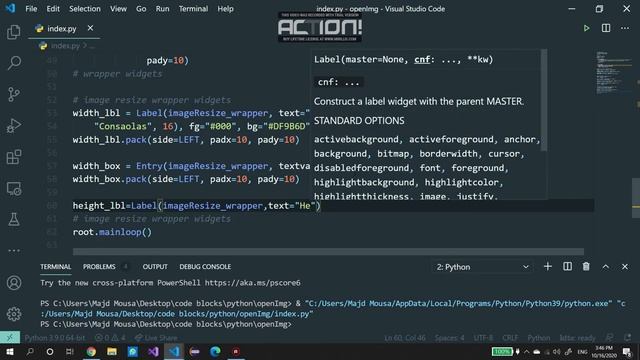Switch to the OUTPUT panel tab
Image resolution: width=640 pixels, height=360 pixels.
(155, 267)
